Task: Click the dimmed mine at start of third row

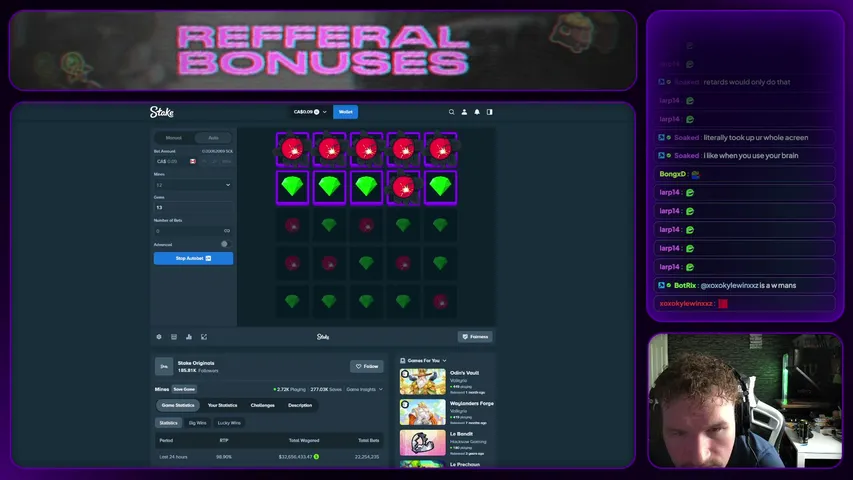Action: tap(292, 225)
